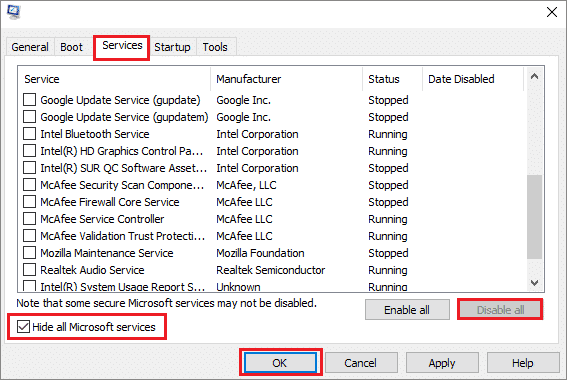Screen dimensions: 567x380
Task: Select the Mozilla Maintenance Service row text
Action: tap(107, 253)
